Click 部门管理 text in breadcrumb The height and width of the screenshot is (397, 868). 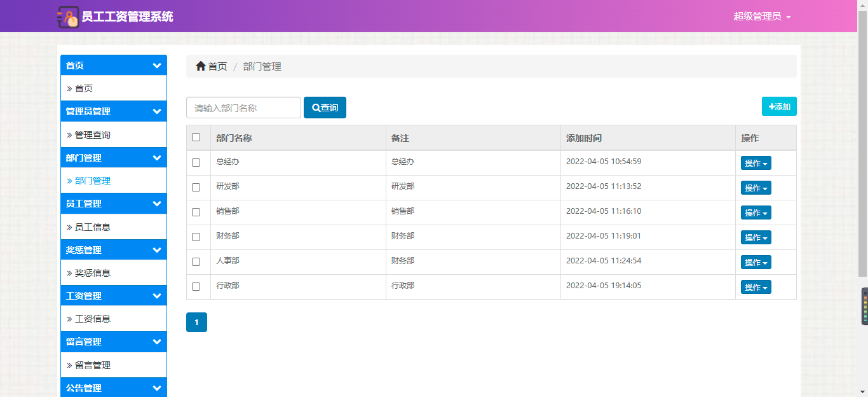pos(262,66)
